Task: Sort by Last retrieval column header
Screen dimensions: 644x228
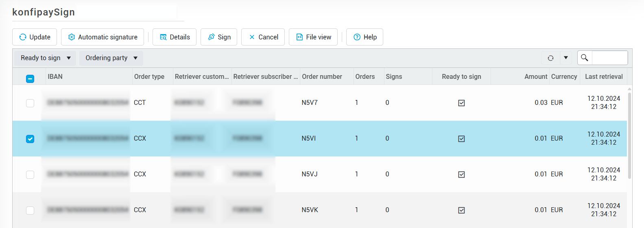Action: point(604,76)
